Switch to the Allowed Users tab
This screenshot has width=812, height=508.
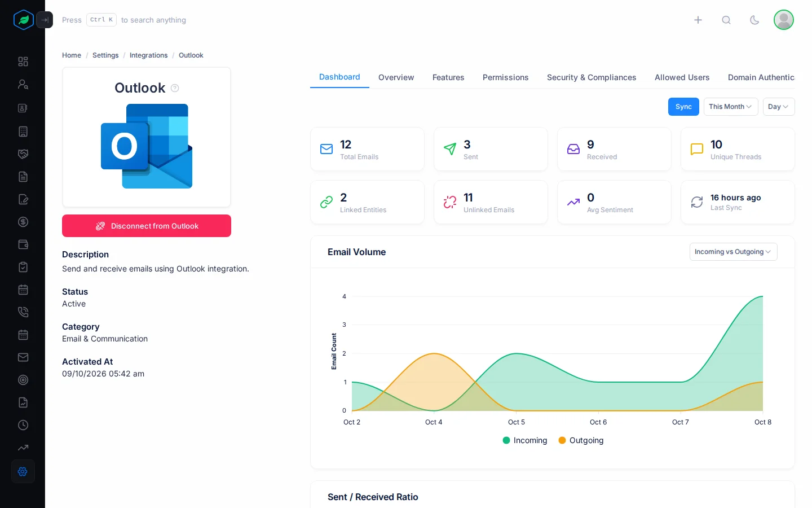coord(682,77)
